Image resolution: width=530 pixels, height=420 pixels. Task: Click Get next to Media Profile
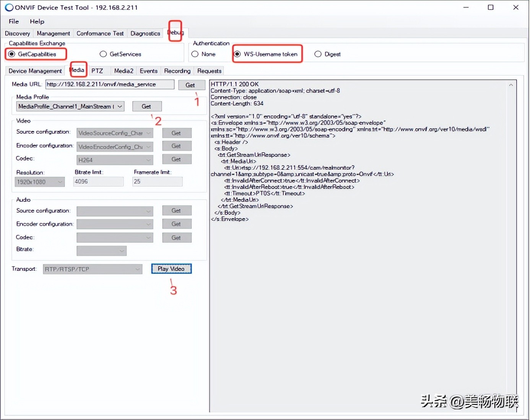tap(147, 106)
